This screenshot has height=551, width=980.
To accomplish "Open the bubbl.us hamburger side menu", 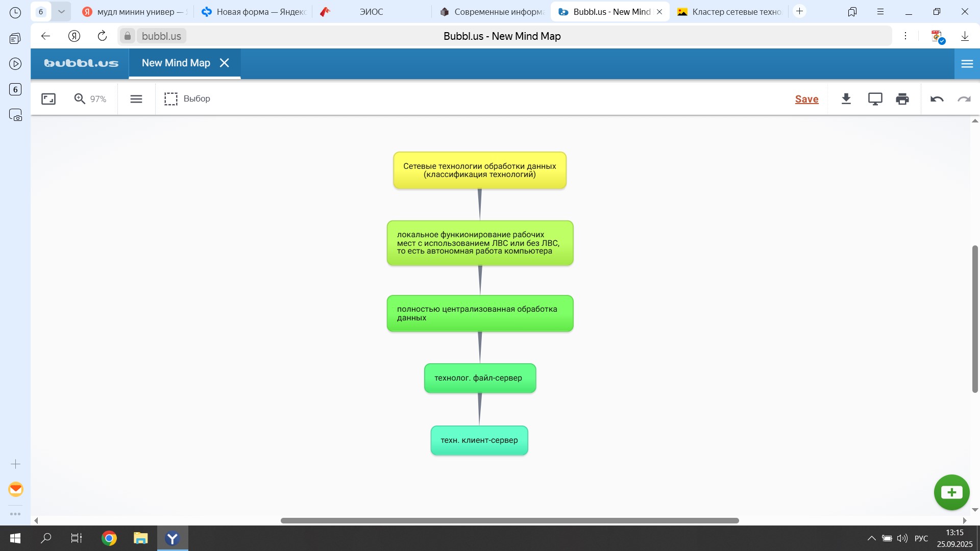I will [967, 64].
